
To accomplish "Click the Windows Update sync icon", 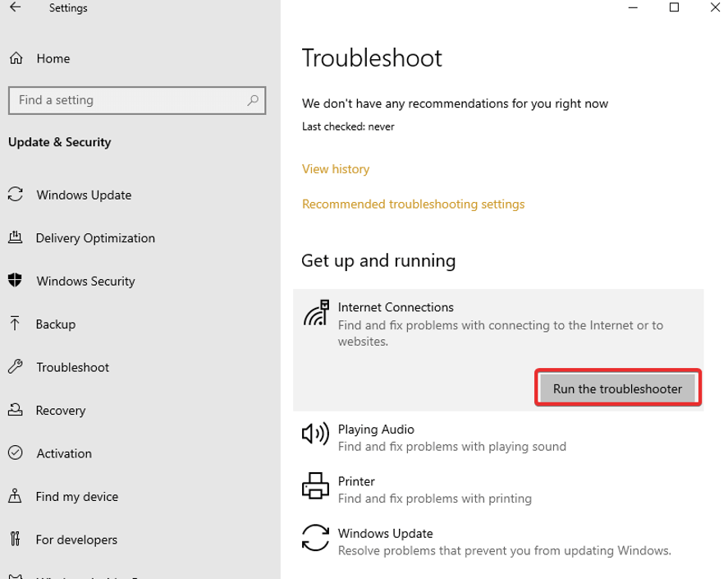I will pos(15,195).
